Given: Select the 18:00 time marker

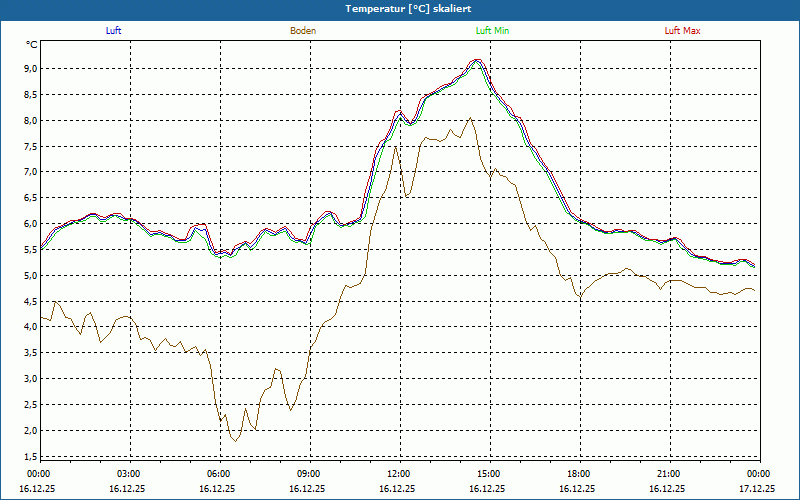Looking at the screenshot, I should coord(579,474).
